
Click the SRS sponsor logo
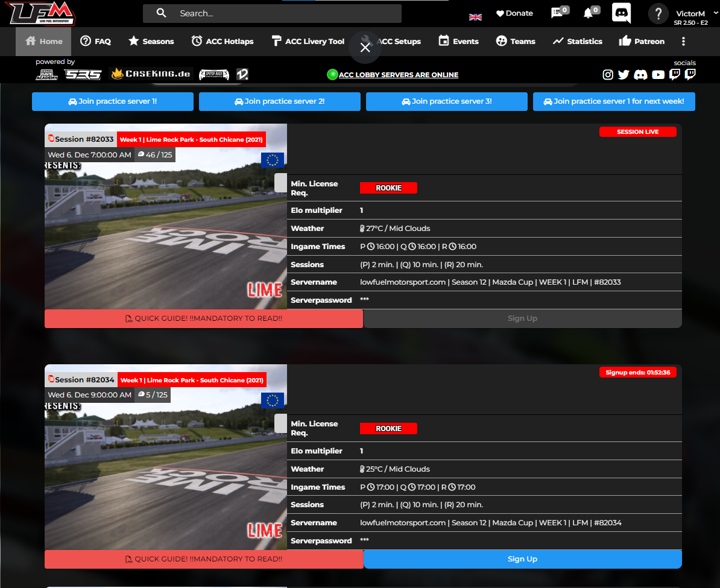click(x=83, y=74)
